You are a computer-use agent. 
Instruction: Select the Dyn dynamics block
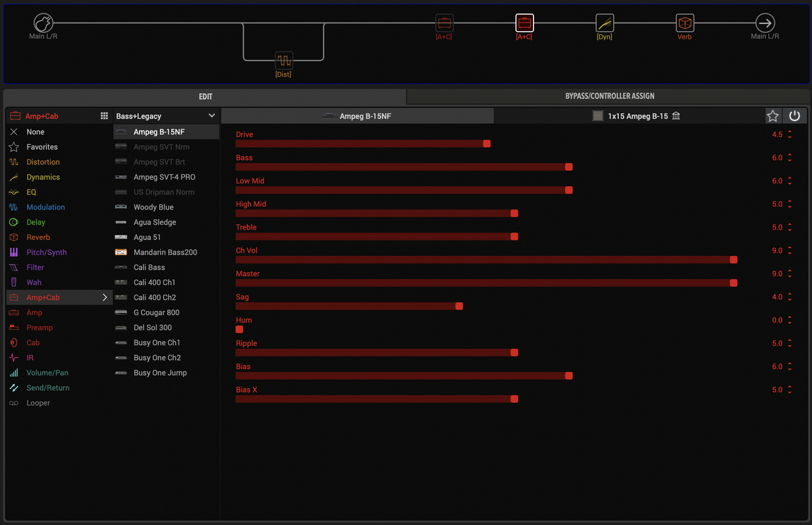pos(605,23)
